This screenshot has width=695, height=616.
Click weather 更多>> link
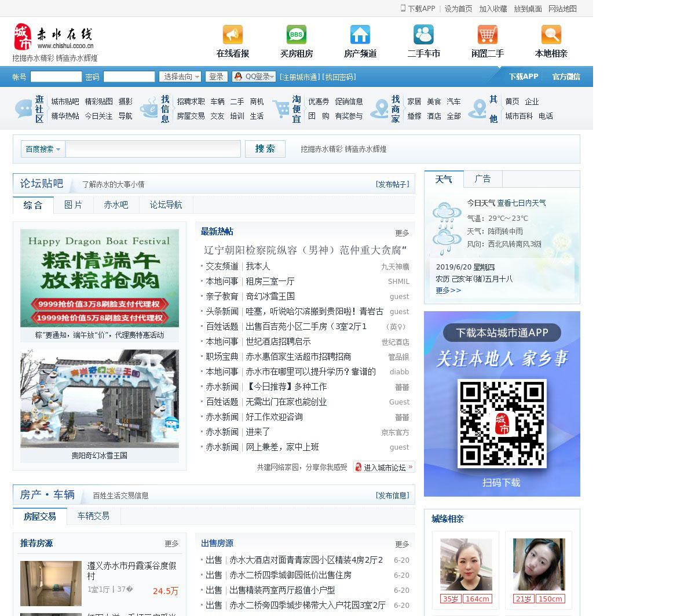coord(448,290)
